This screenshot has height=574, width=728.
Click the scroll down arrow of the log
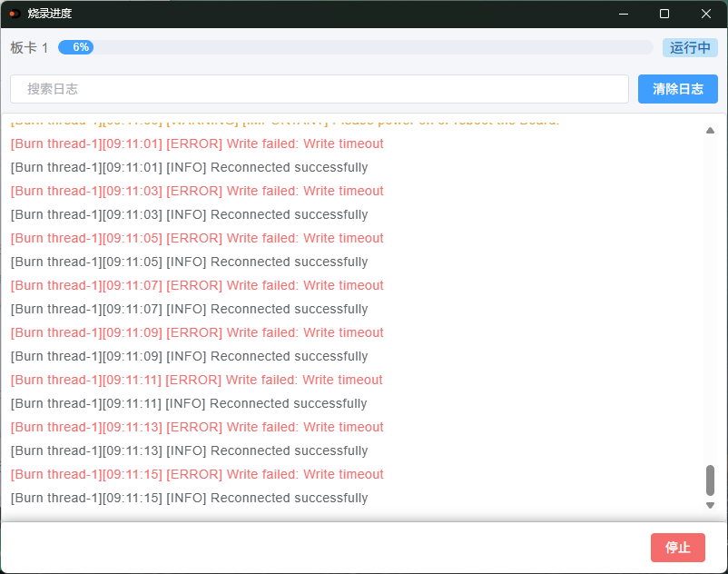710,505
